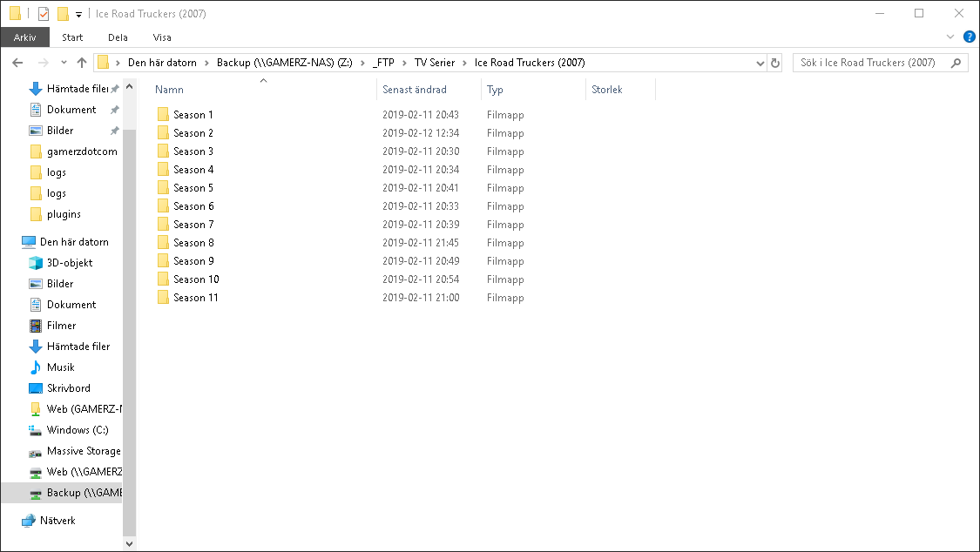Select the Season 2 folder icon
The image size is (980, 552).
tap(163, 132)
